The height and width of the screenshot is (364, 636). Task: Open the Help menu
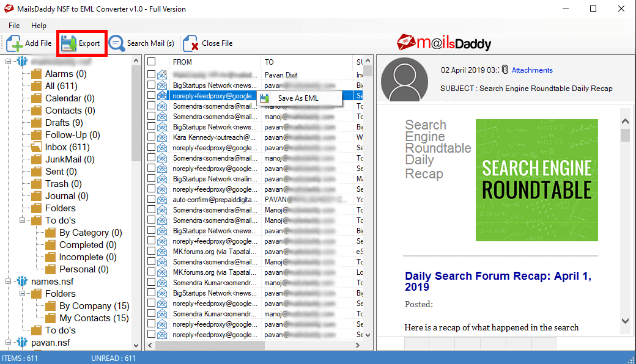click(x=39, y=26)
